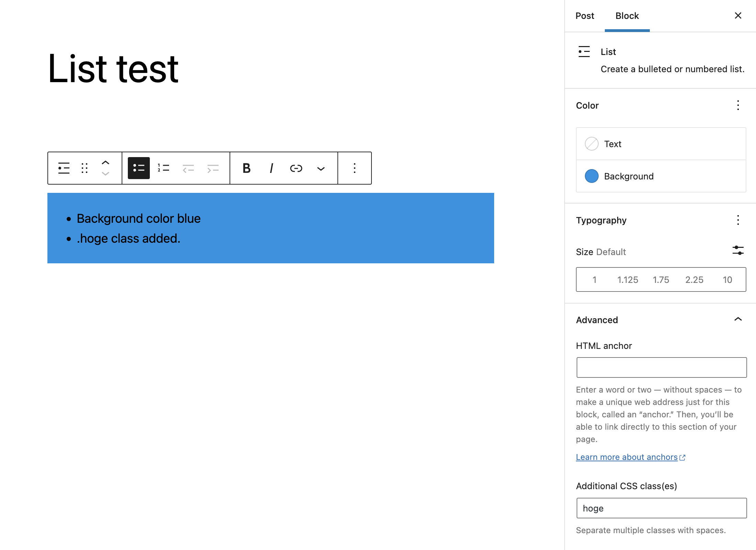Switch to the Post tab
Screen dimensions: 756x550
tap(585, 16)
